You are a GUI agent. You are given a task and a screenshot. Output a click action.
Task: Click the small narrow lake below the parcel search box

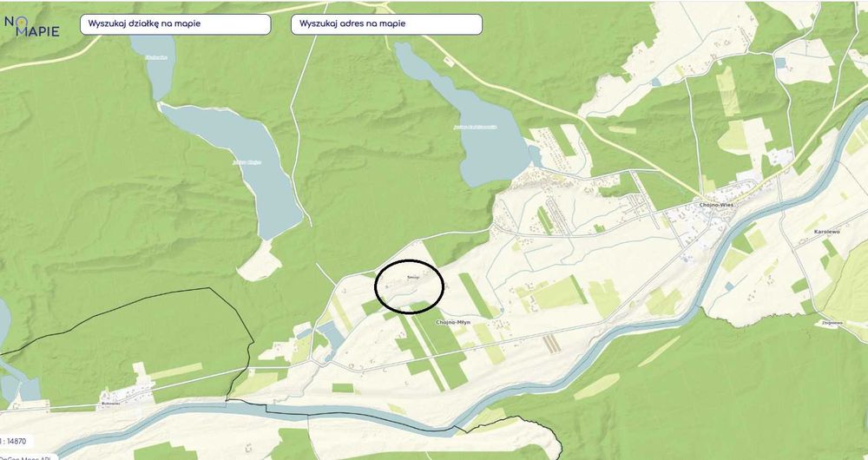(x=154, y=65)
